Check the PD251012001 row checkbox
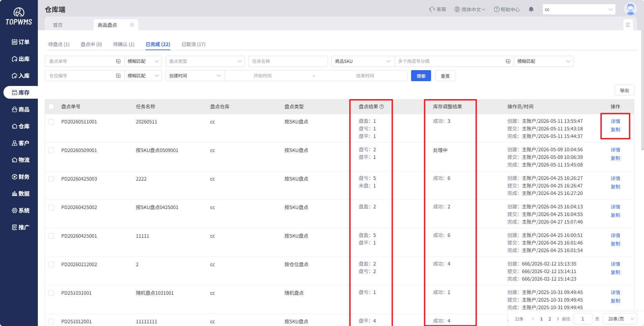 click(51, 322)
